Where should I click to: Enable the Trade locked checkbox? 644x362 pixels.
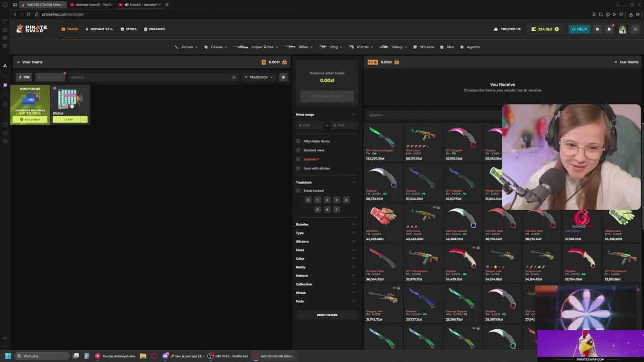coord(298,191)
